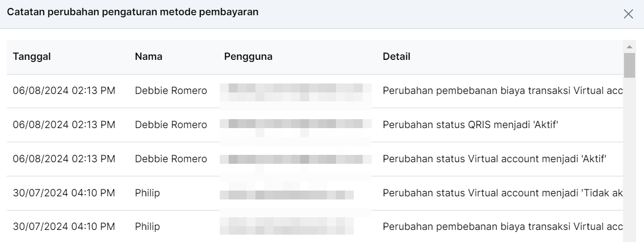Click the scrollbar up arrow
Screen dimensions: 644x242
click(x=629, y=46)
